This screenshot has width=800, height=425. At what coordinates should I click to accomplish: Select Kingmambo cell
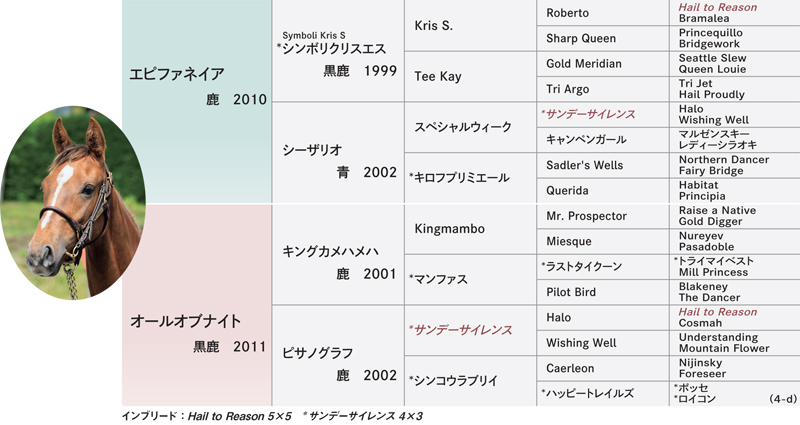click(x=470, y=229)
